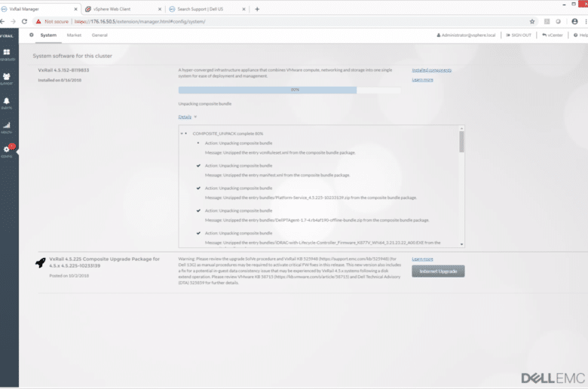The height and width of the screenshot is (389, 588).
Task: Close the Search Support Dell US tab
Action: tap(243, 9)
